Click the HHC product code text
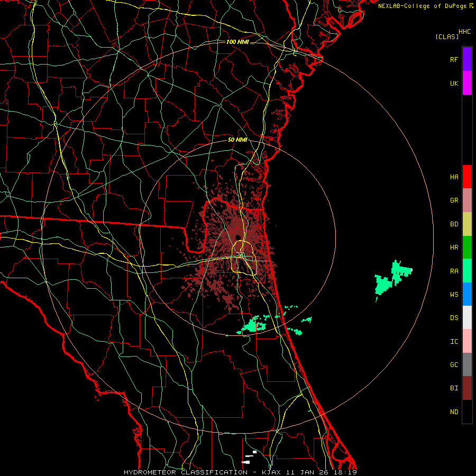The image size is (476, 476). pos(465,32)
